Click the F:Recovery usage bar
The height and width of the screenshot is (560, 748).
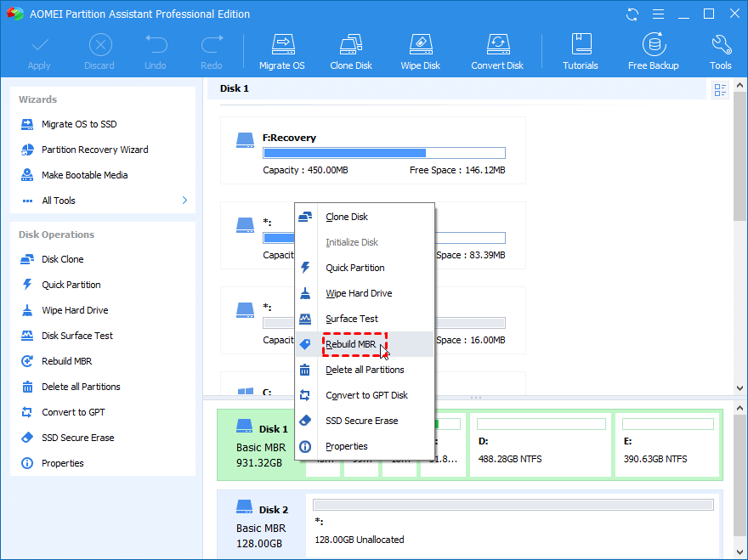coord(383,153)
